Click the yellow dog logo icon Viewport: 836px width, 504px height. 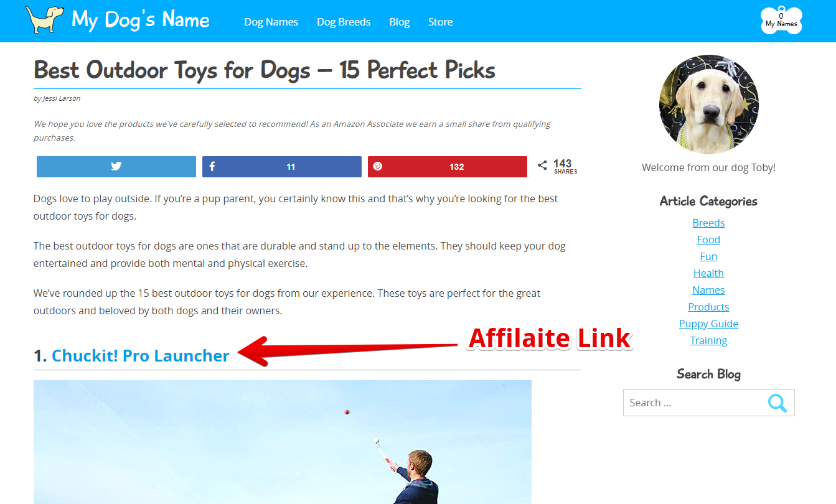pos(44,20)
